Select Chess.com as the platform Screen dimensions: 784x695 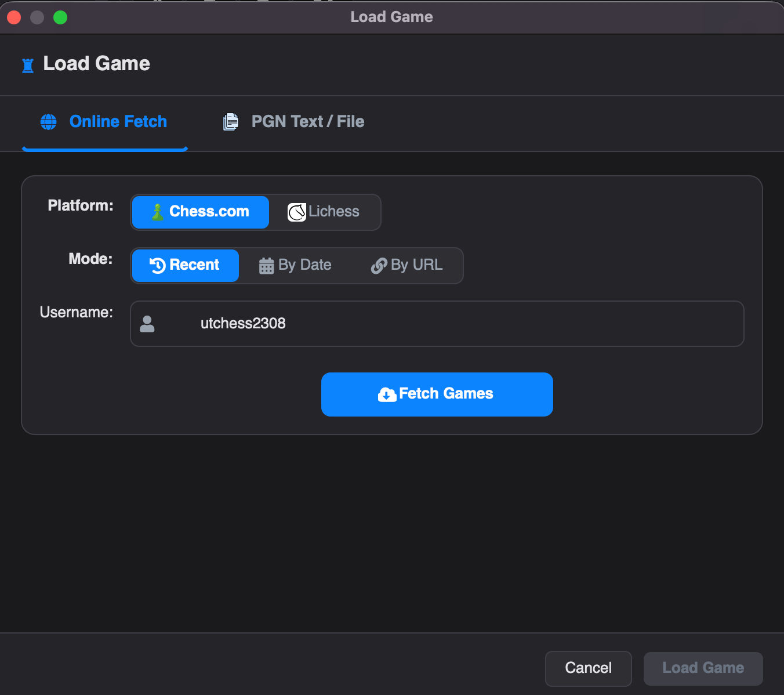[x=201, y=212]
